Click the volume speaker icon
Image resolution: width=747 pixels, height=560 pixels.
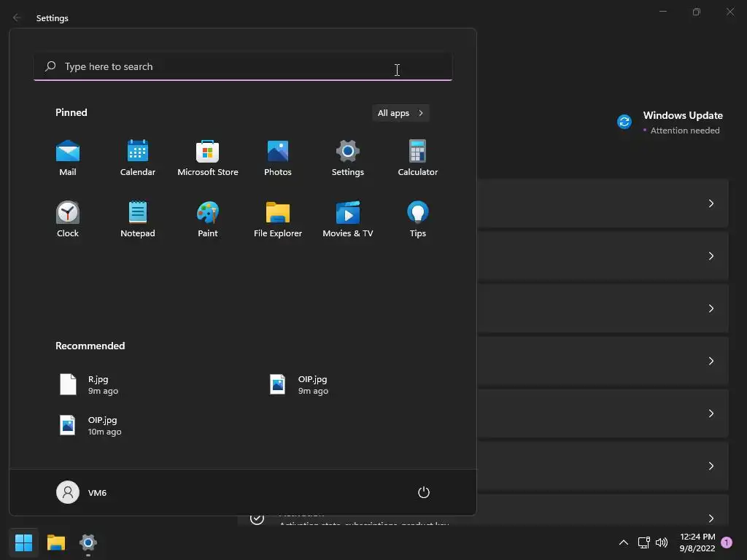662,542
